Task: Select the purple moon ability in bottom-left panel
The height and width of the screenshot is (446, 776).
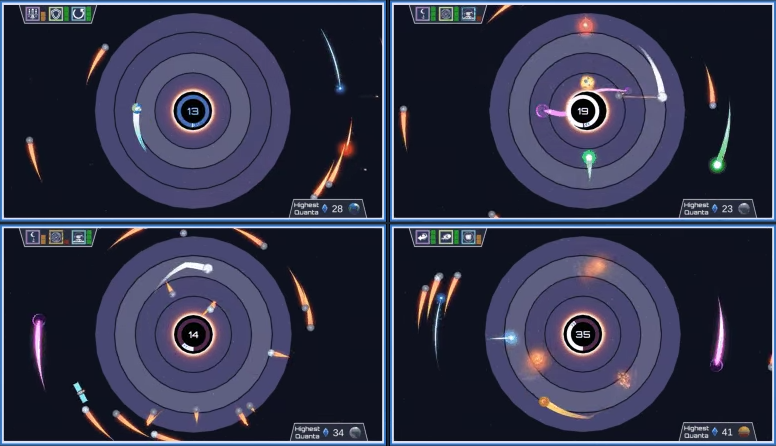Action: (32, 237)
